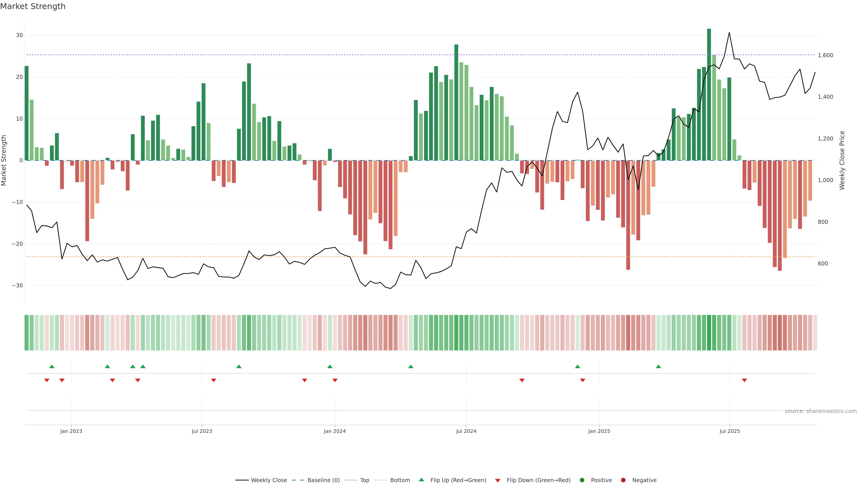Click the Jan 2024 x-axis label
The image size is (868, 488).
click(x=335, y=431)
